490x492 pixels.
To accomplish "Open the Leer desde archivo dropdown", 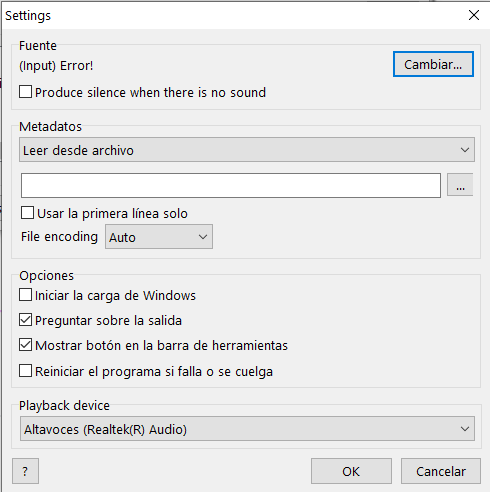I will [247, 150].
